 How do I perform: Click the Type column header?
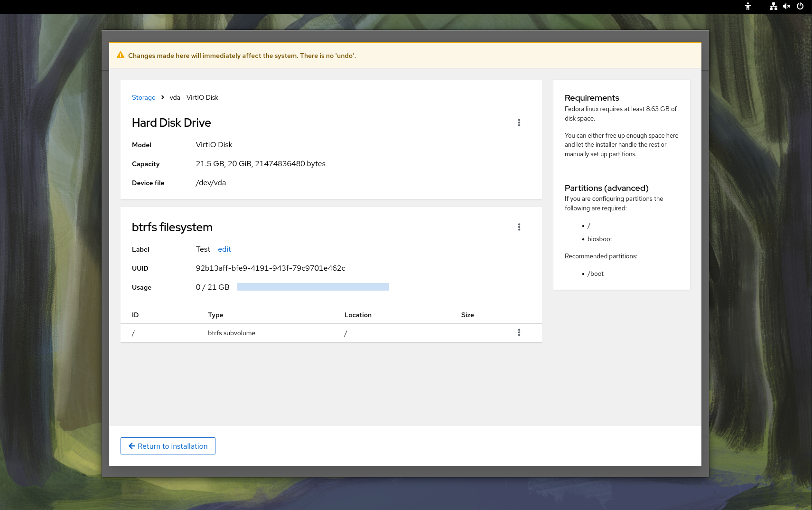tap(215, 315)
